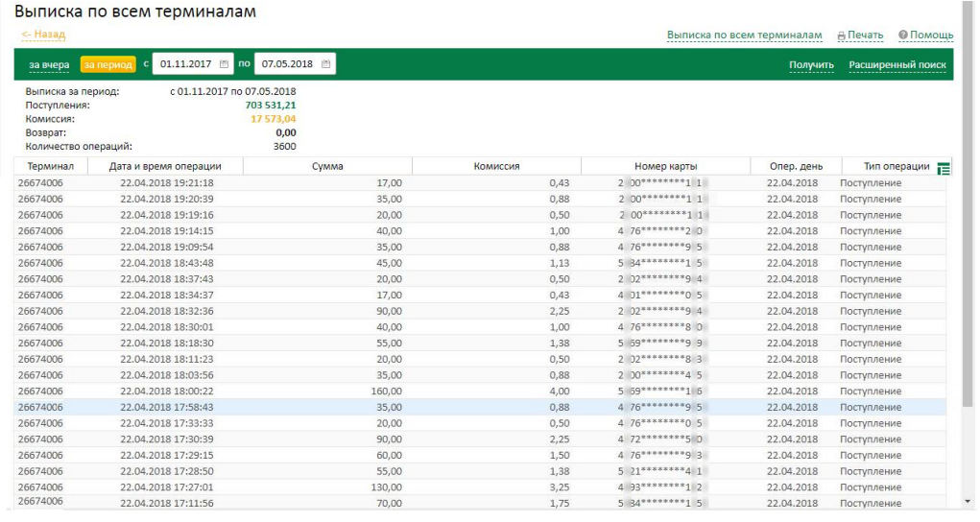The width and height of the screenshot is (980, 522).
Task: Sort by Терминал column header
Action: point(51,166)
